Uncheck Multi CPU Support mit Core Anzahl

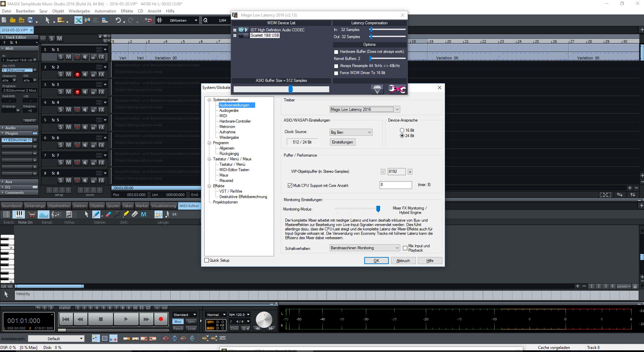click(x=290, y=186)
